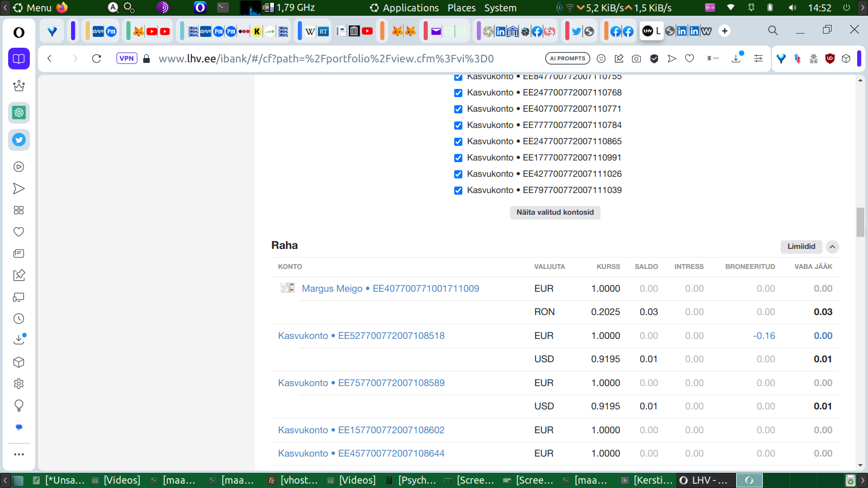
Task: Open My Flow arrow icon in sidebar
Action: coord(19,189)
